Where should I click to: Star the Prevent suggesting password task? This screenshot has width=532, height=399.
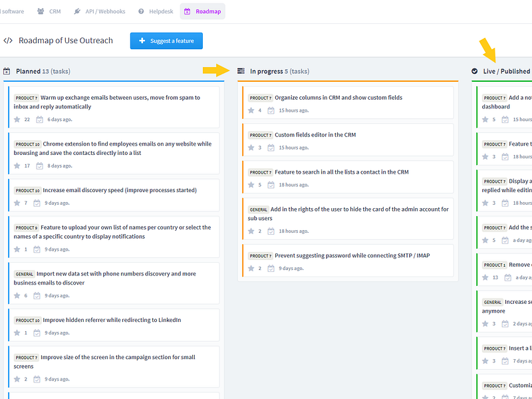(251, 269)
